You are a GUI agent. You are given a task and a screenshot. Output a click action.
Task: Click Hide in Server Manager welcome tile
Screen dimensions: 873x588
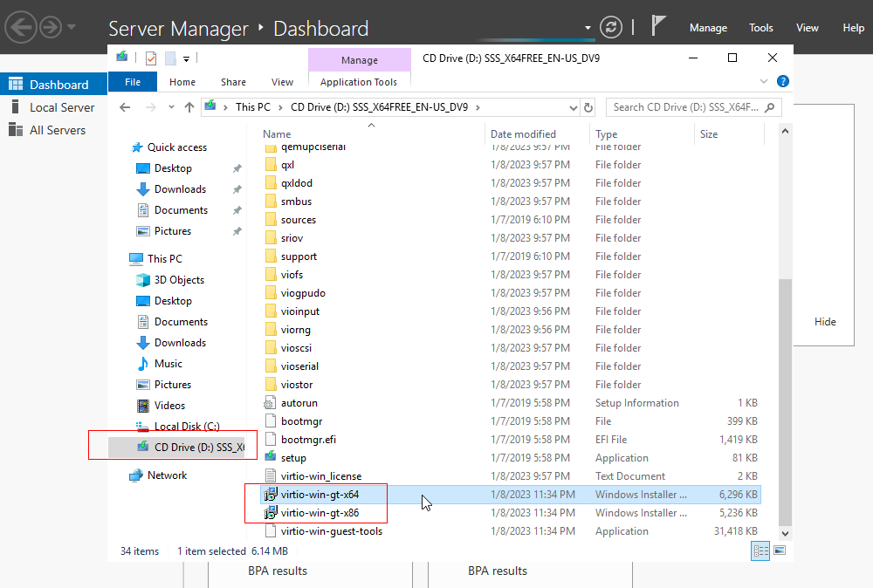(x=825, y=322)
